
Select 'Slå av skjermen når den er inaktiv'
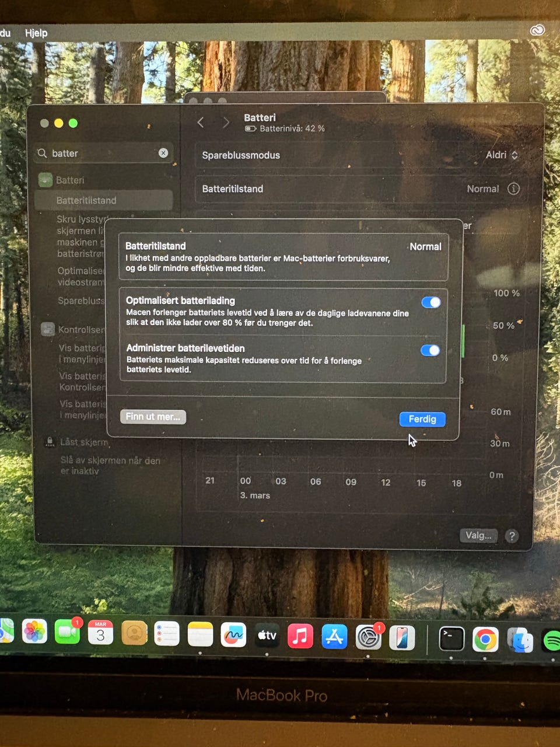[110, 466]
